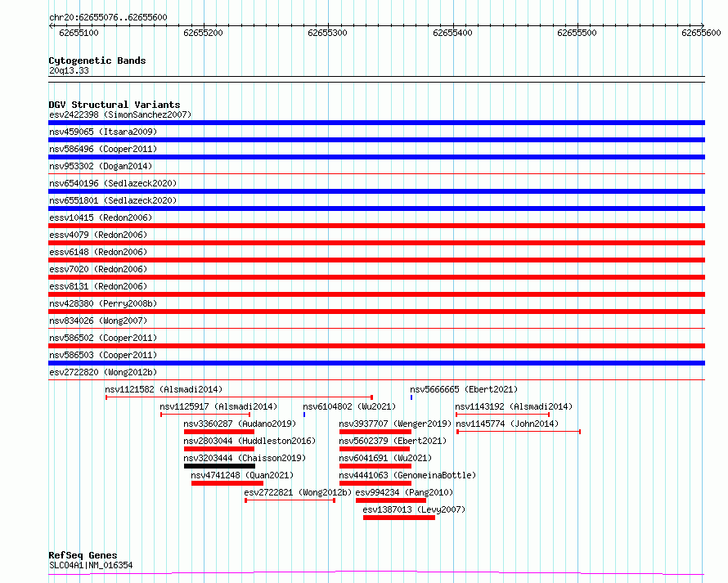Click the 62655300 ruler position

pos(327,33)
